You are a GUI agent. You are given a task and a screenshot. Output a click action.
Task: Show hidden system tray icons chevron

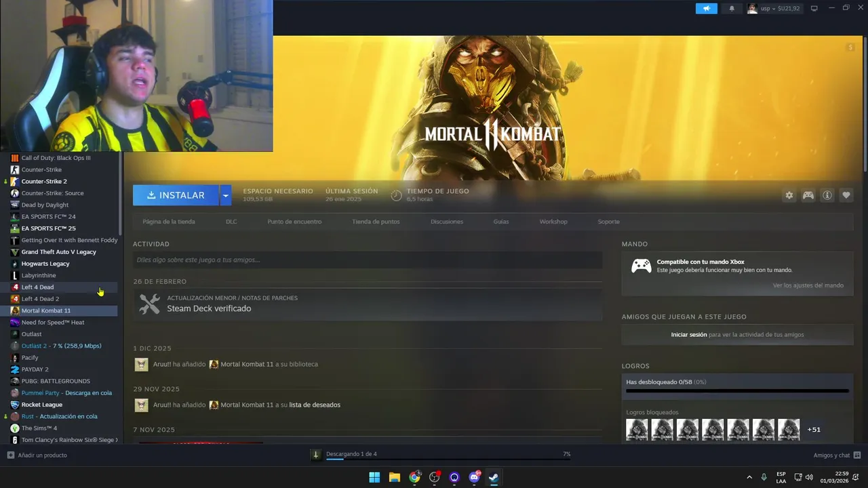[749, 477]
